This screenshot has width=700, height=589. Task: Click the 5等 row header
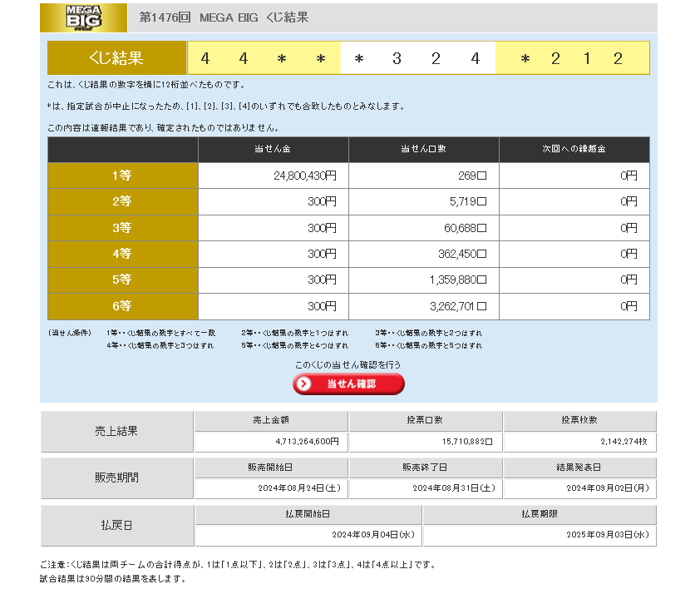[123, 280]
